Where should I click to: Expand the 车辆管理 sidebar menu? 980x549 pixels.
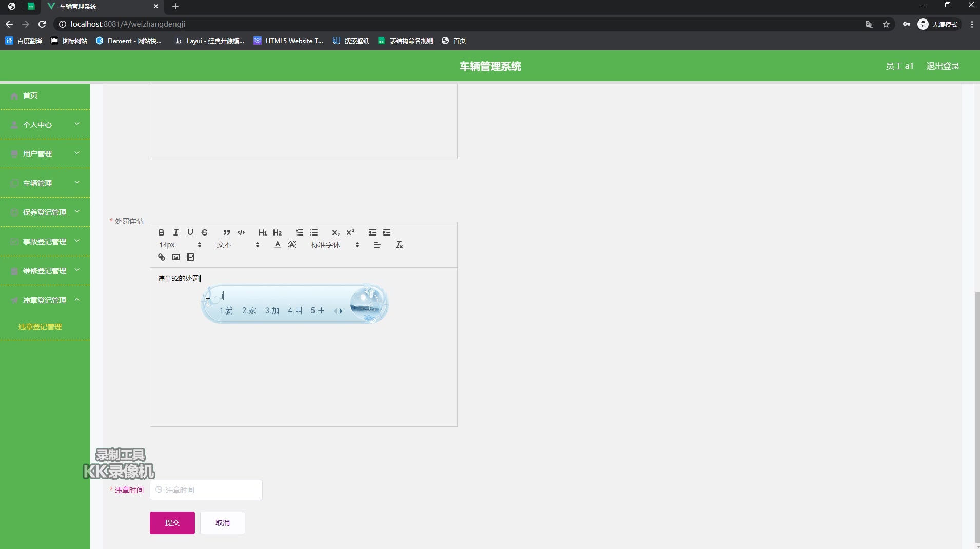pyautogui.click(x=45, y=183)
